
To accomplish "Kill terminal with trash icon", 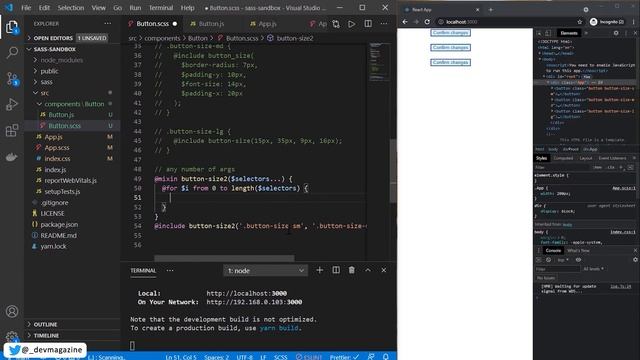I will 351,270.
